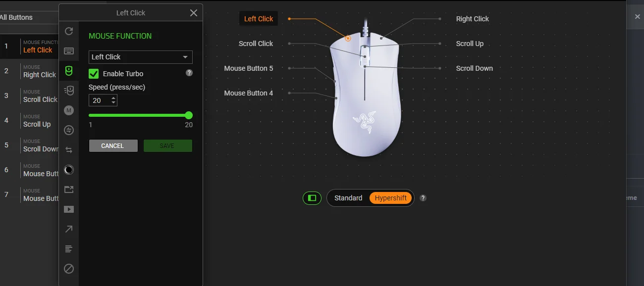Viewport: 644px width, 286px height.
Task: Expand the Left Click function dropdown
Action: tap(141, 57)
